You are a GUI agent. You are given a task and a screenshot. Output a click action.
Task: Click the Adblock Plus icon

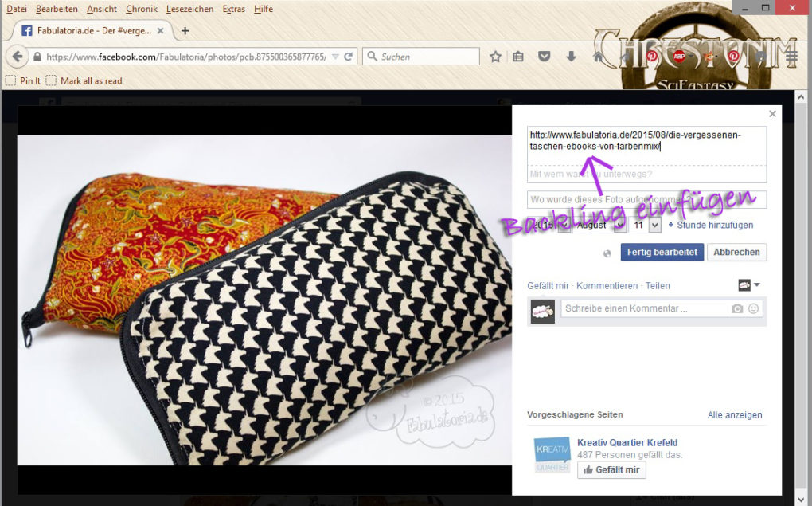679,57
